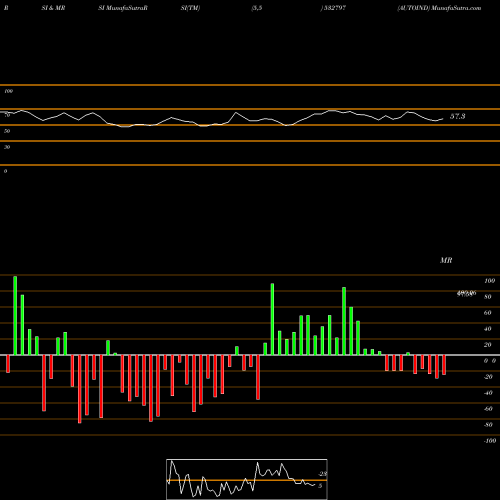Click the last red bar on the right

click(444, 365)
